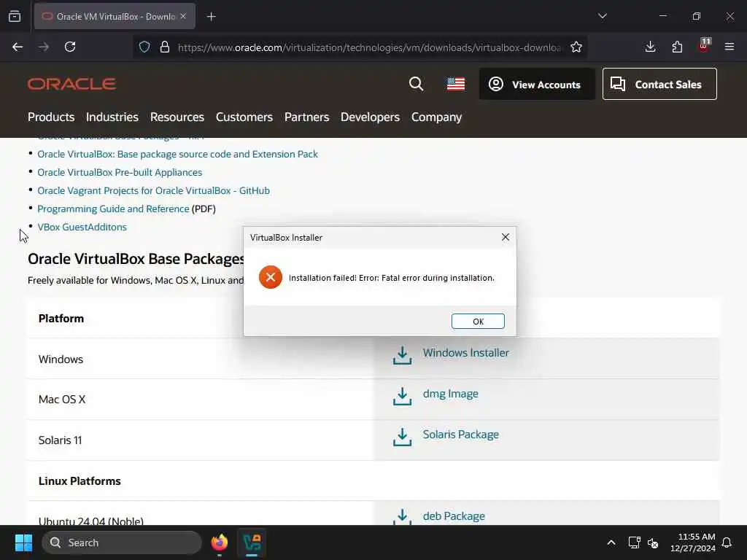Viewport: 747px width, 560px height.
Task: Open Programming Guide and Reference link
Action: (x=113, y=209)
